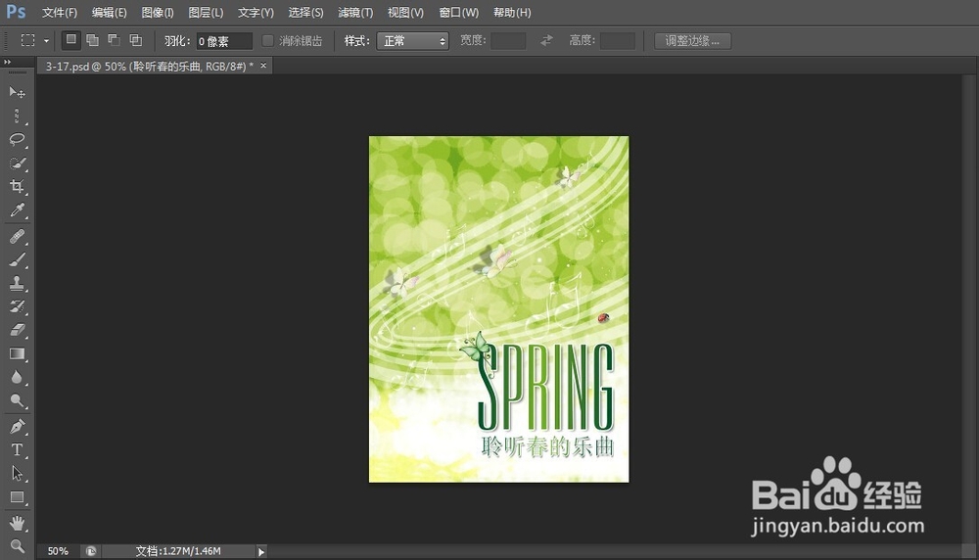This screenshot has width=979, height=560.
Task: Close the 3-17.psd document tab
Action: click(263, 66)
